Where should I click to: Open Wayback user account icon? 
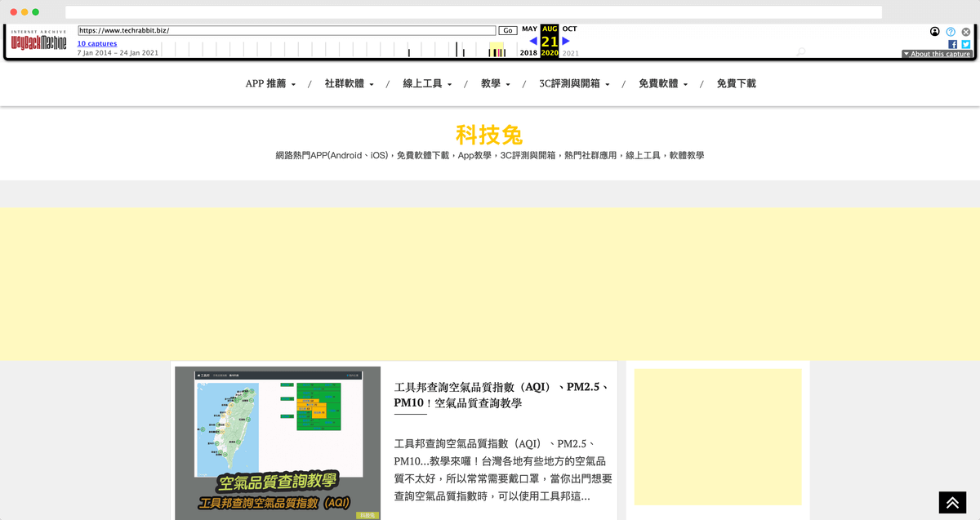935,32
